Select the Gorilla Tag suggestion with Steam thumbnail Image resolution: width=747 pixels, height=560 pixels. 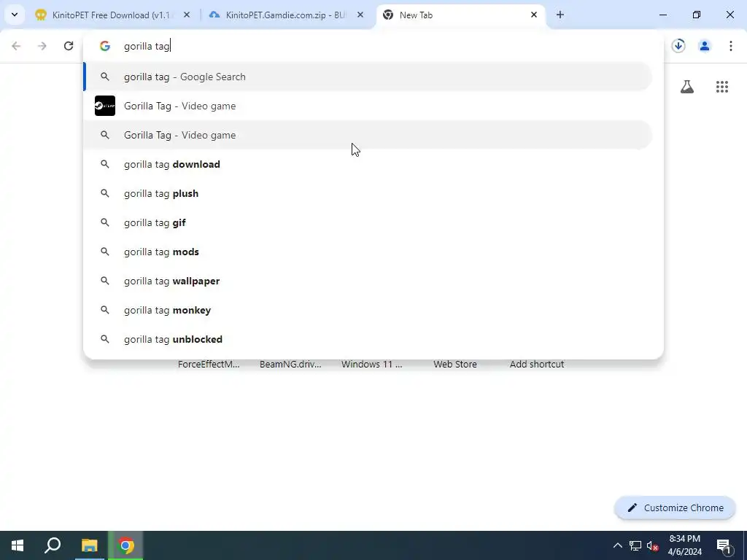point(368,106)
